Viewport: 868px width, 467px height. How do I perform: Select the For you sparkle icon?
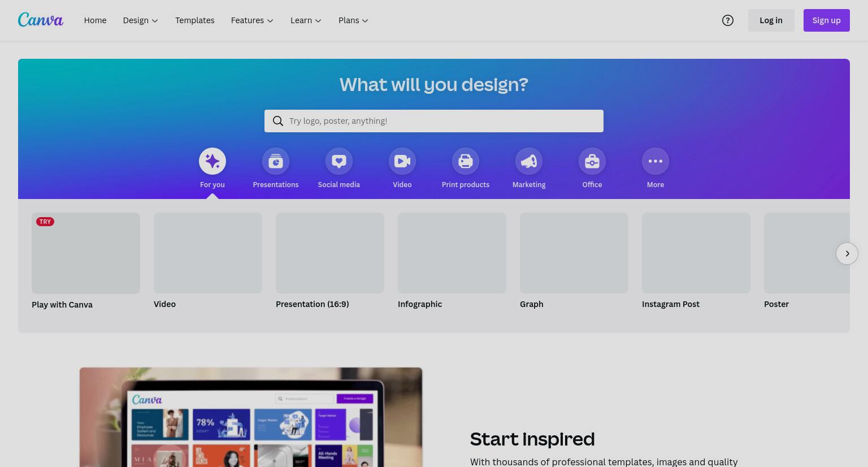[x=212, y=161]
